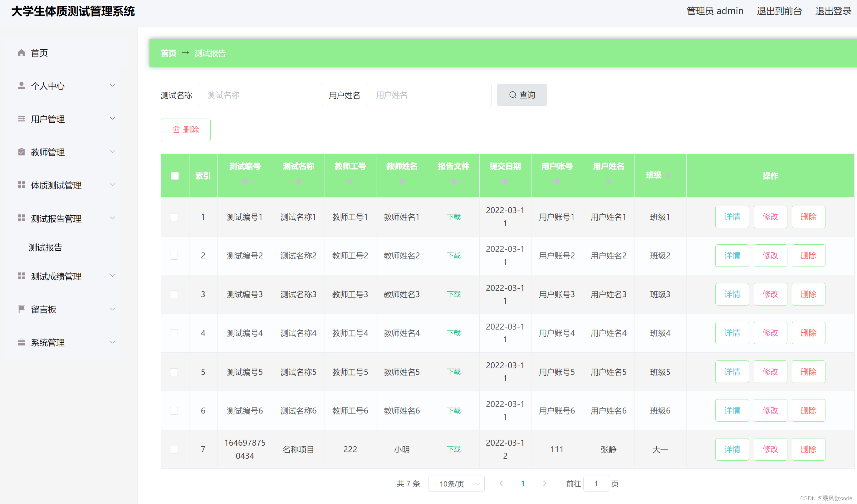Open the 测试报告 submenu item
This screenshot has height=504, width=857.
(46, 247)
